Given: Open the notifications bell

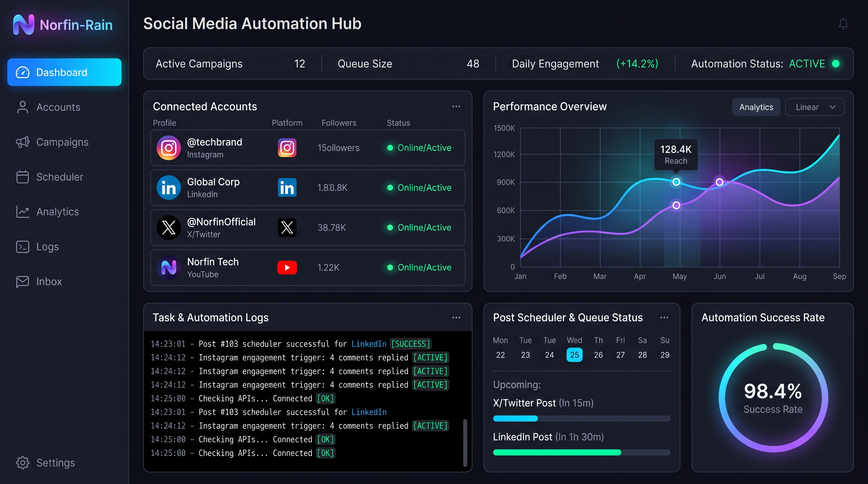Looking at the screenshot, I should point(843,24).
